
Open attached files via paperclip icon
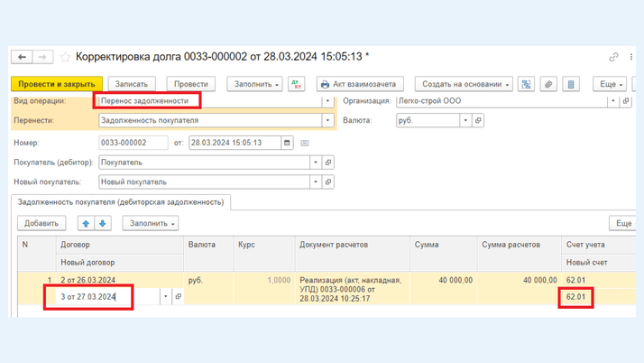[548, 84]
